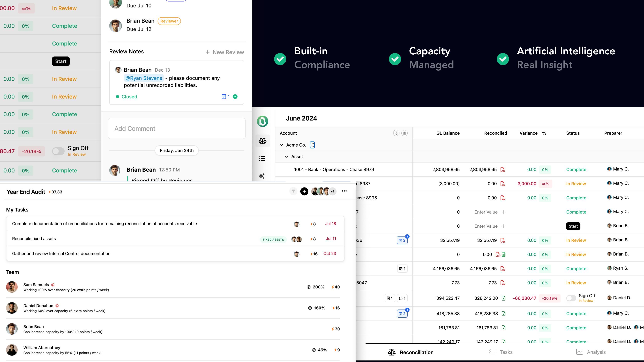This screenshot has height=362, width=644.
Task: Open the PDF icon beside reconciled 4,166,036.65
Action: coord(503,269)
